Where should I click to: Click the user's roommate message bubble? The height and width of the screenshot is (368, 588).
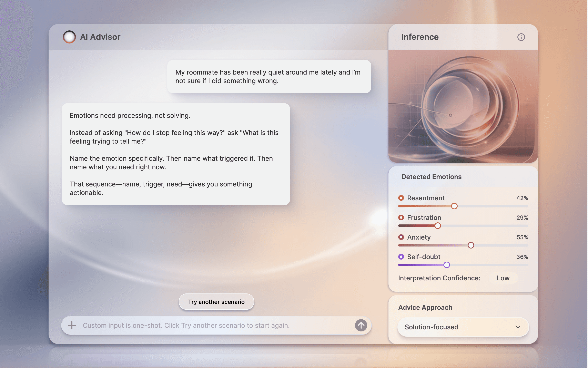tap(269, 77)
